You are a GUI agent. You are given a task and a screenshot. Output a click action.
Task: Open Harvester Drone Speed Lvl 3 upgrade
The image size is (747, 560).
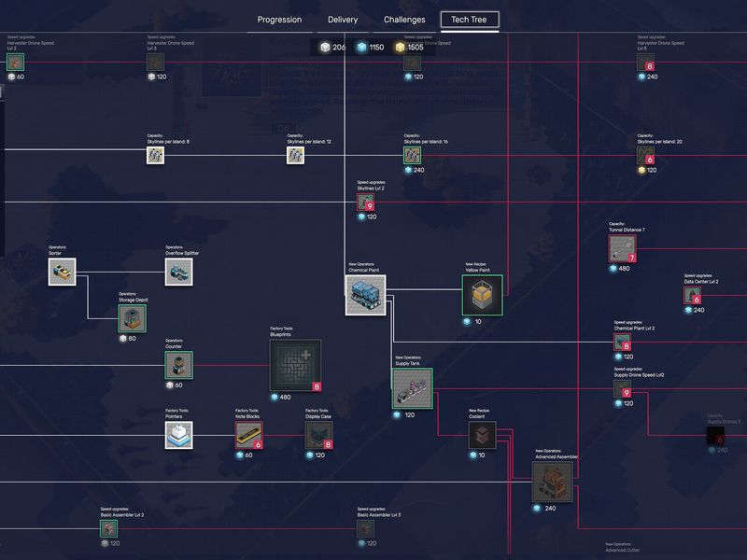[x=155, y=62]
